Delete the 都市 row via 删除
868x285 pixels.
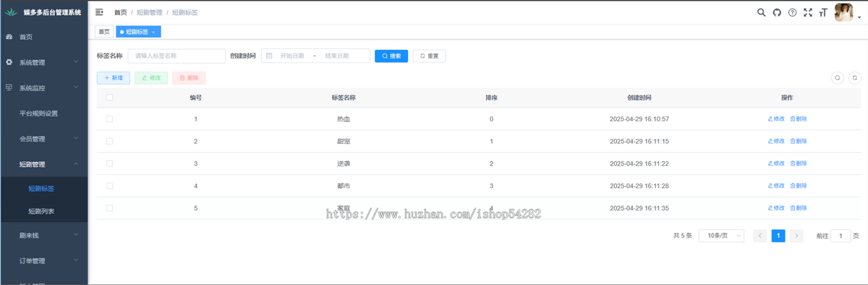[799, 186]
